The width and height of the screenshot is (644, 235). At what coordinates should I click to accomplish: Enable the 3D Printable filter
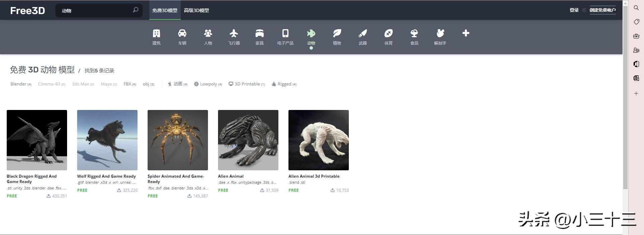click(247, 84)
